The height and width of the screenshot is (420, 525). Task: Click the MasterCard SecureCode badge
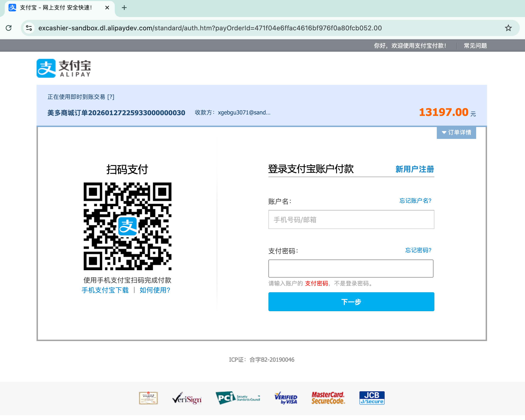[x=328, y=398]
